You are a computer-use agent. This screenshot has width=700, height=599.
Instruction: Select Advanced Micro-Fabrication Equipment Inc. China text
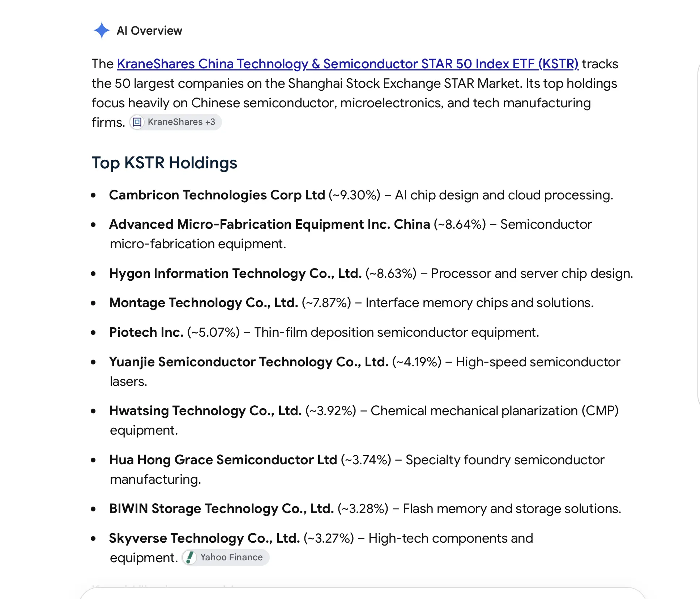270,224
